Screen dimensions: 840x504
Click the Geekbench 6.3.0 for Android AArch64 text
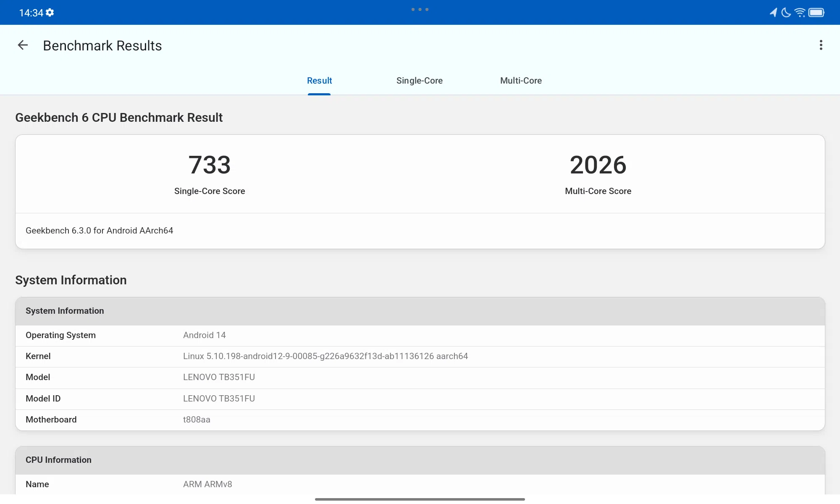tap(100, 231)
